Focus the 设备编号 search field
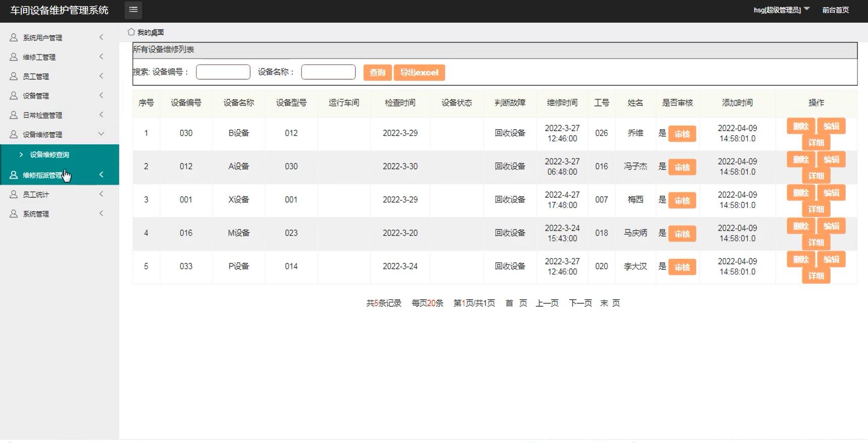Image resolution: width=868 pixels, height=443 pixels. (x=223, y=72)
